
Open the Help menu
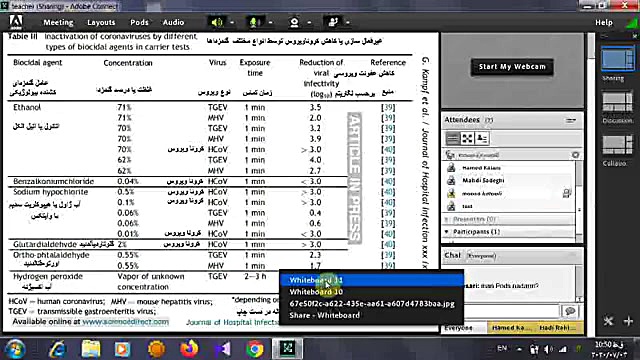click(x=604, y=22)
